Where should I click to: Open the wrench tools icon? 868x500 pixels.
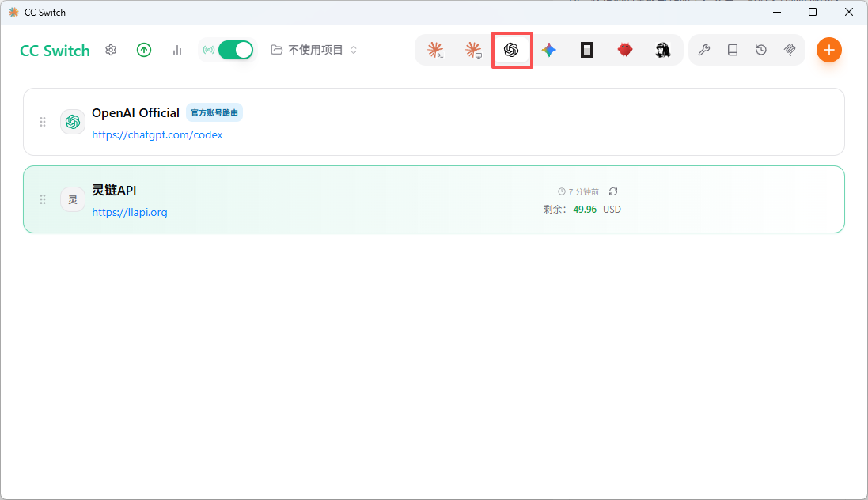tap(704, 50)
